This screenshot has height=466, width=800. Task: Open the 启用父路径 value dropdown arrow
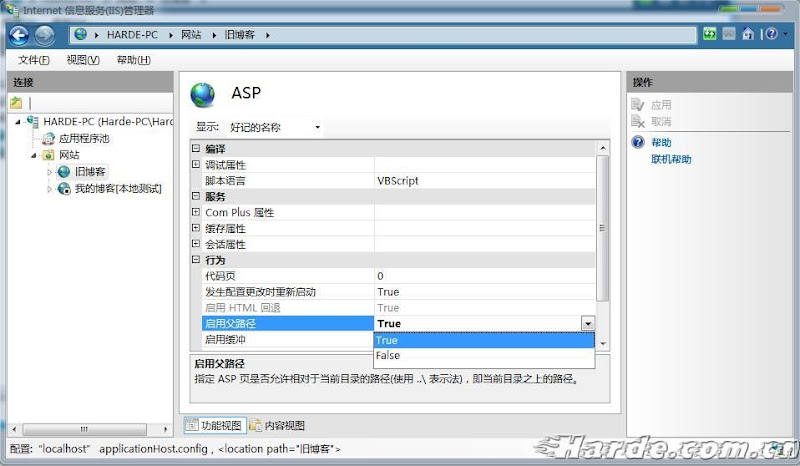tap(588, 324)
